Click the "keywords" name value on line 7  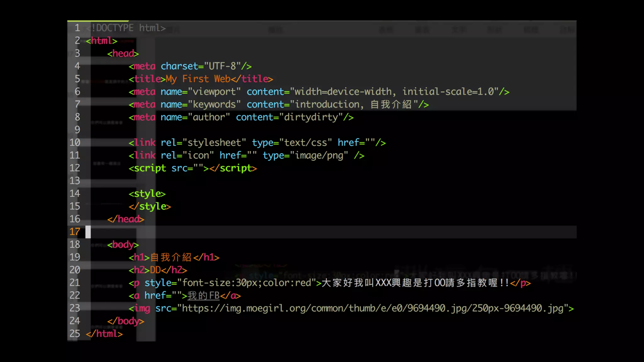214,104
